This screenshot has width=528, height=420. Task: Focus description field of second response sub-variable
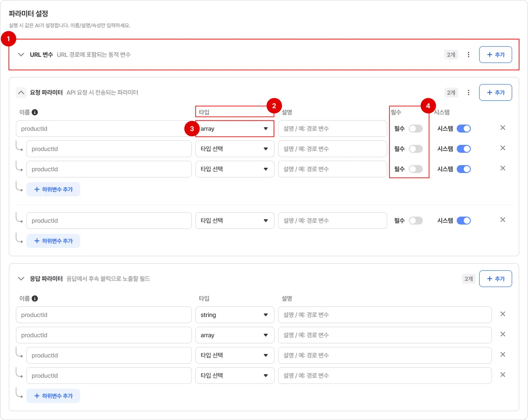tap(385, 376)
